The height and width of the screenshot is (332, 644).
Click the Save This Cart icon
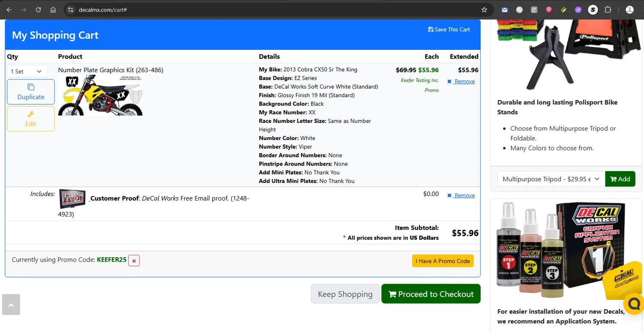431,30
